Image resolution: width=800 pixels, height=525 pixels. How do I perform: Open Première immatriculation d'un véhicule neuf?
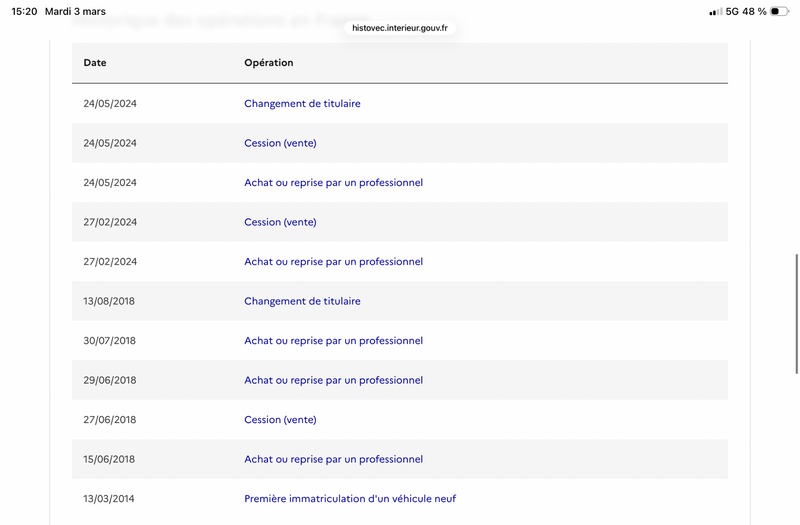point(350,499)
